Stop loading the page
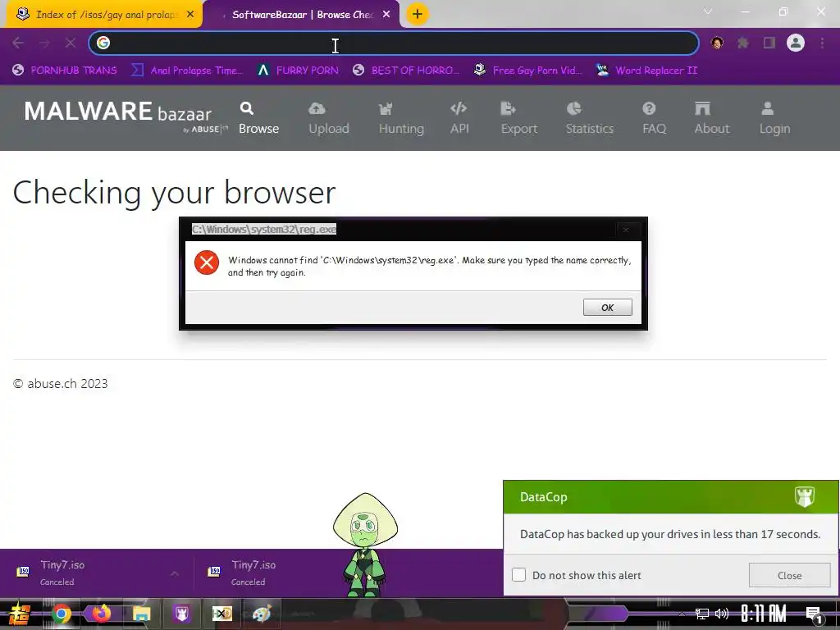 tap(71, 43)
